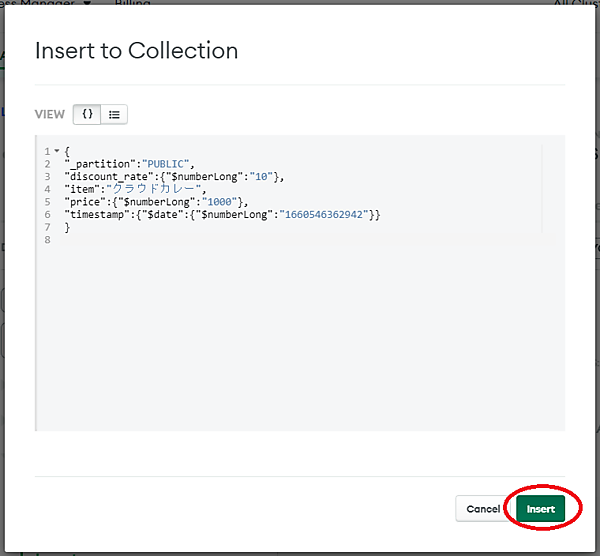Switch to the list view icon
The image size is (600, 556).
[115, 114]
